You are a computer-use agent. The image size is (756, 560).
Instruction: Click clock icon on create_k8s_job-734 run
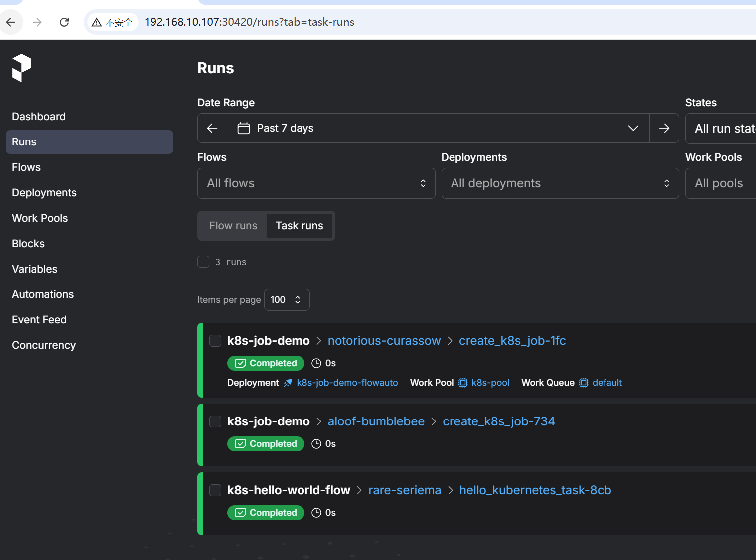point(316,444)
